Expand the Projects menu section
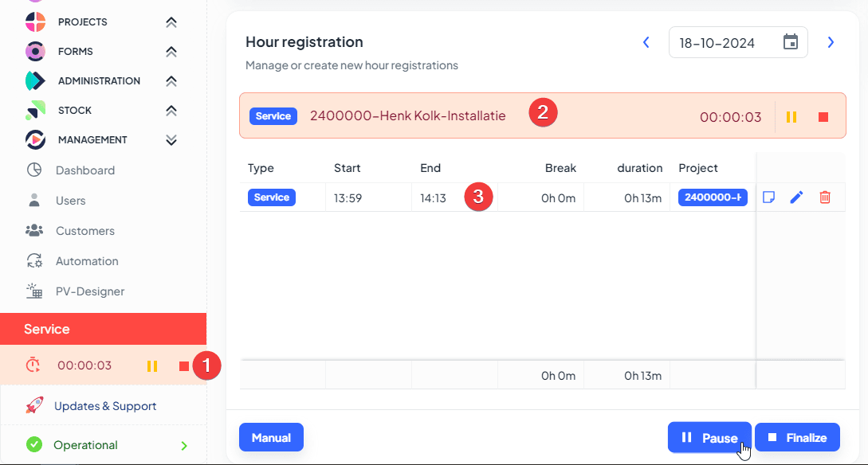868x465 pixels. pyautogui.click(x=171, y=22)
